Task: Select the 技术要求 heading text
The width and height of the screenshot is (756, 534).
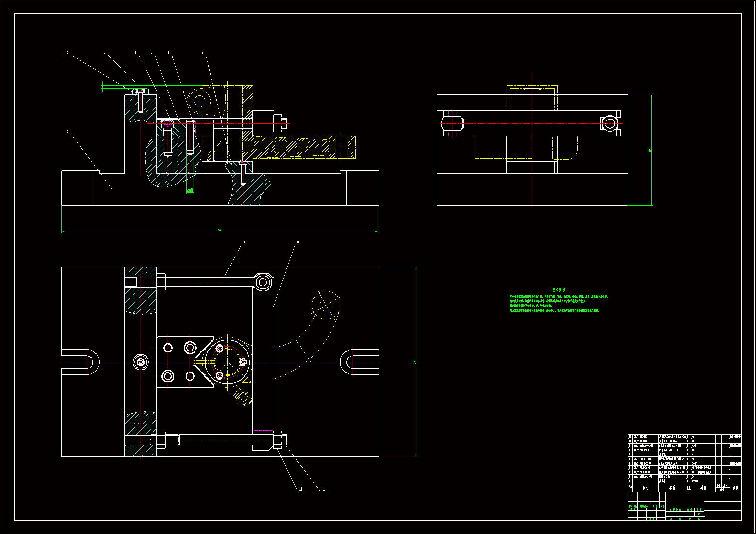Action: [x=558, y=290]
